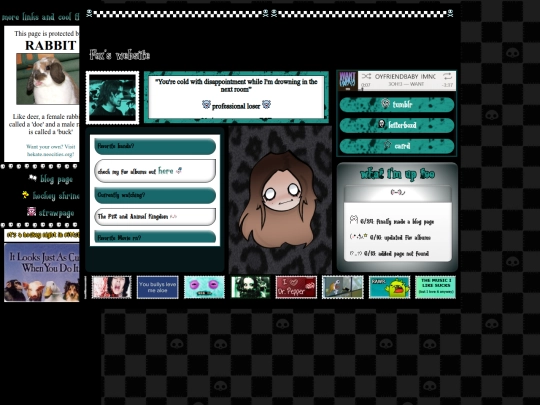
Task: Click the 'updated fav albums' update entry
Action: 390,237
